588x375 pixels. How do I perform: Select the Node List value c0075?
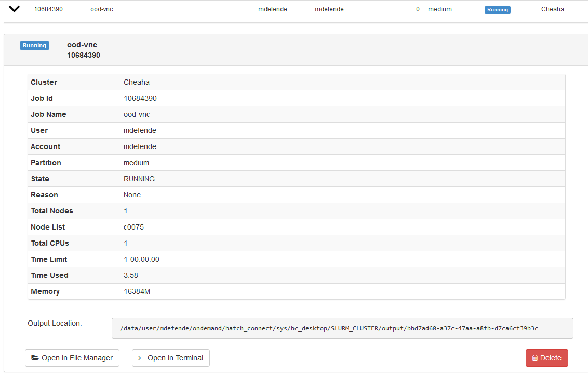[133, 227]
